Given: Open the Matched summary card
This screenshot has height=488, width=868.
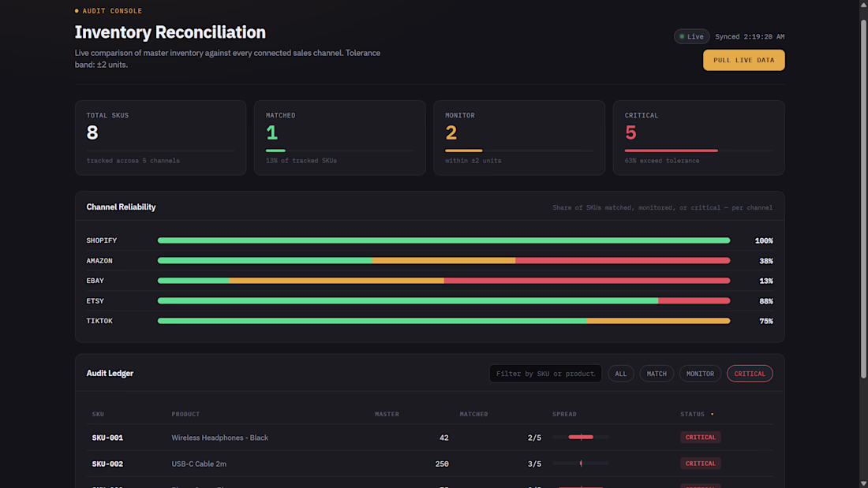Looking at the screenshot, I should click(339, 138).
